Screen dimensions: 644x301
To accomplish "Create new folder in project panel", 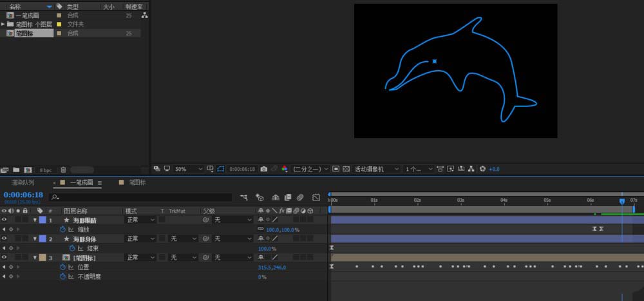I will (x=16, y=170).
